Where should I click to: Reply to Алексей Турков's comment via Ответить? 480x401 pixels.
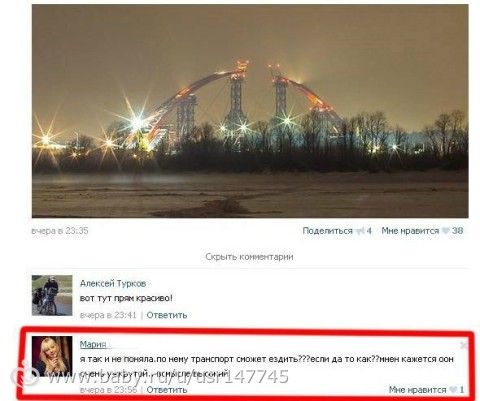tap(167, 315)
